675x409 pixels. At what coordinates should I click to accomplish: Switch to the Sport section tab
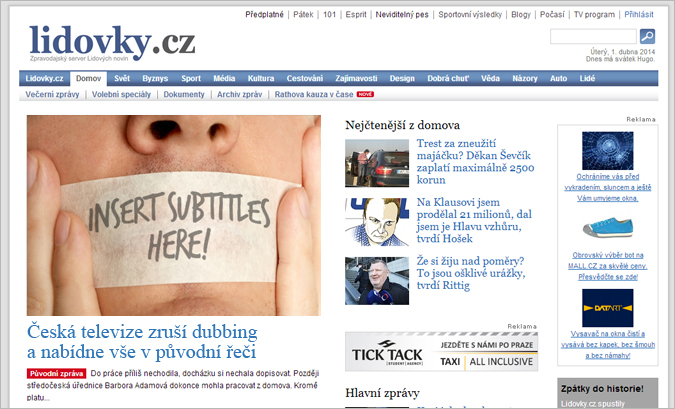[191, 78]
